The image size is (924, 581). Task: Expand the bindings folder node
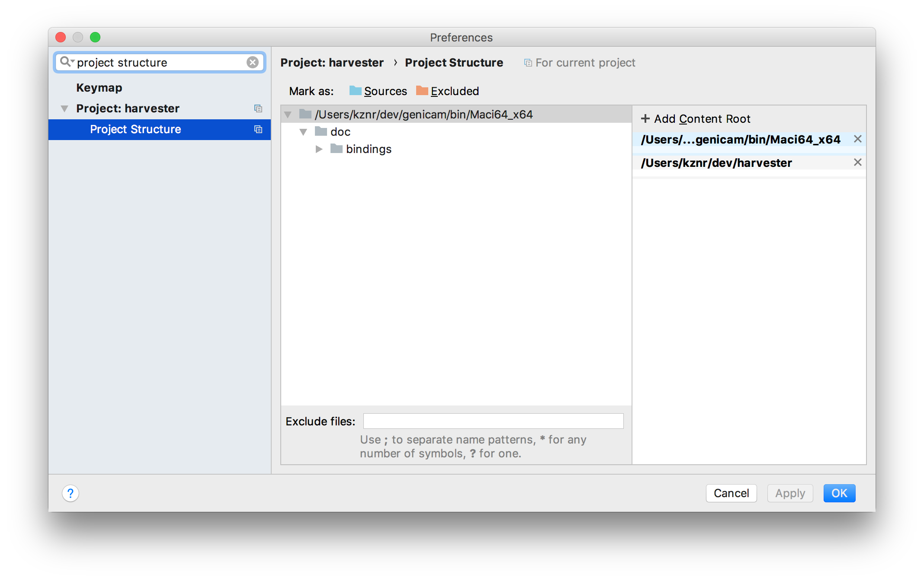[x=319, y=149]
